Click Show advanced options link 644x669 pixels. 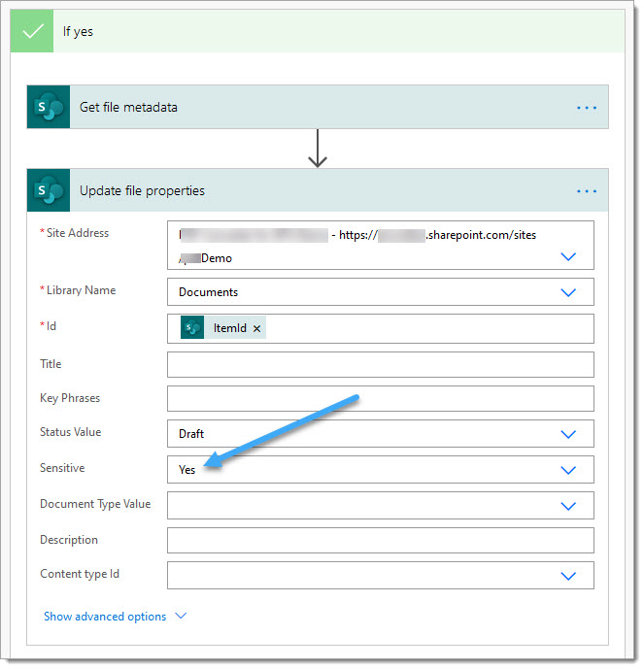[105, 617]
